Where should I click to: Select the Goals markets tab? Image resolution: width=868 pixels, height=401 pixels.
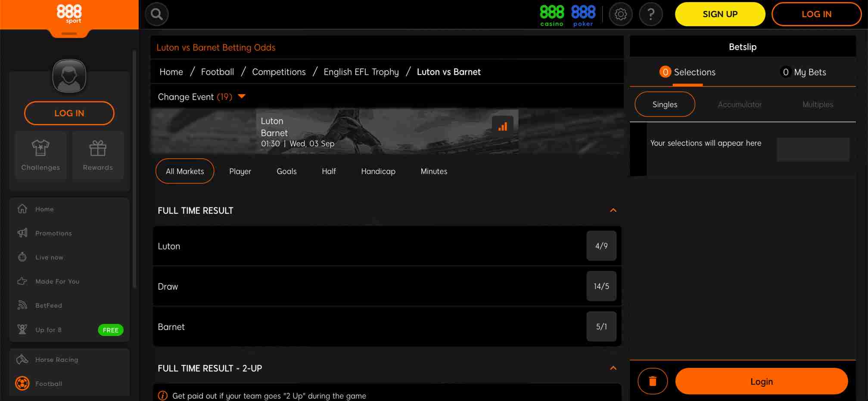[x=286, y=171]
